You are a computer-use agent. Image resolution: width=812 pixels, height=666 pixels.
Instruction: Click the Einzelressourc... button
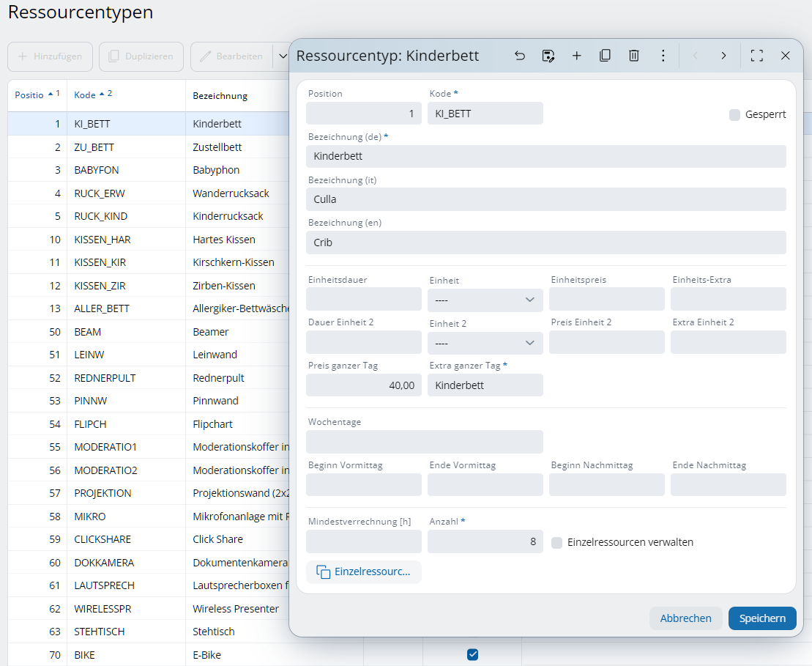(x=364, y=571)
